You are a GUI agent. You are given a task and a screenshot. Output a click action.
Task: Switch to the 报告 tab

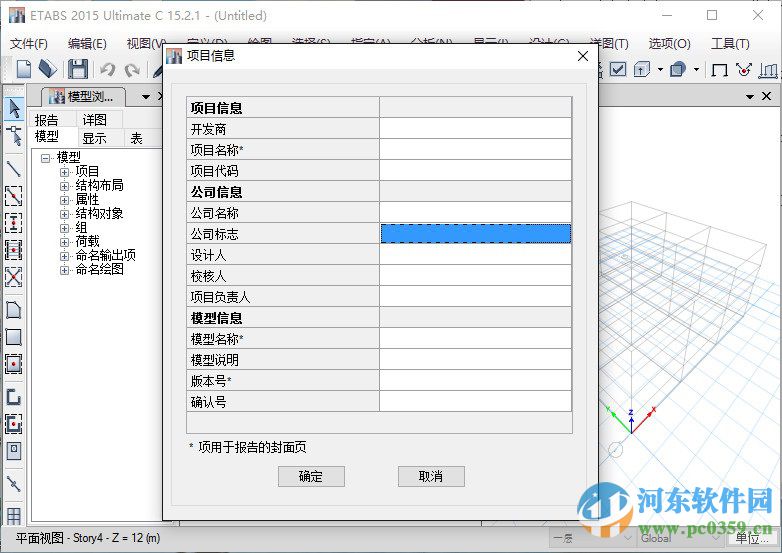point(46,120)
